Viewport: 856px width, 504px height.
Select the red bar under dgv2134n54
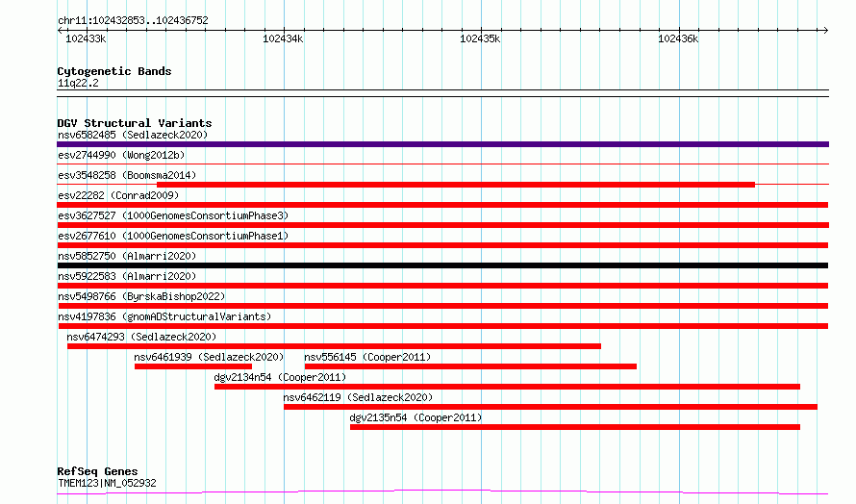click(x=507, y=387)
